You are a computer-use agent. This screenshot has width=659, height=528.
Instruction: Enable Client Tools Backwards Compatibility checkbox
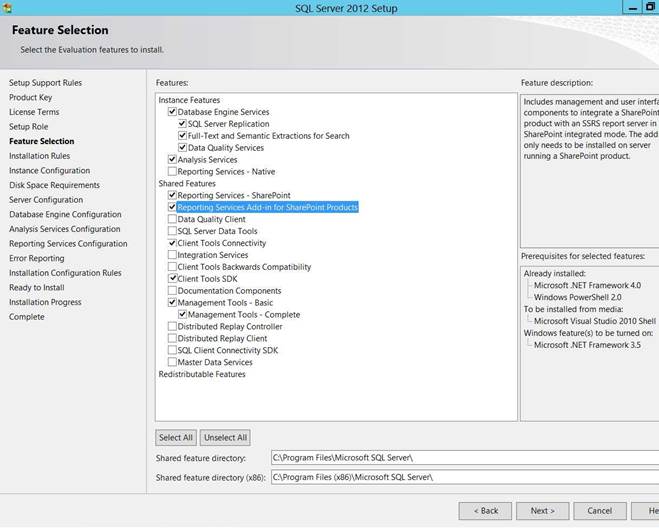click(x=172, y=267)
